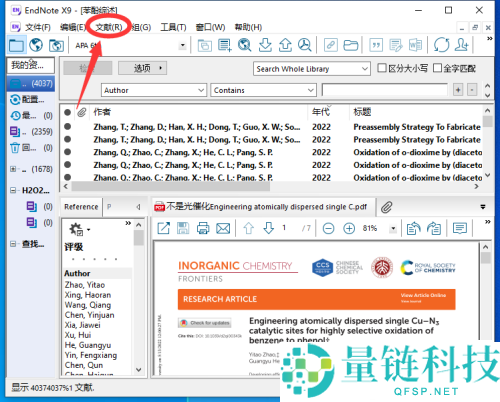
Task: Sort by 标题 title column header
Action: [x=362, y=112]
